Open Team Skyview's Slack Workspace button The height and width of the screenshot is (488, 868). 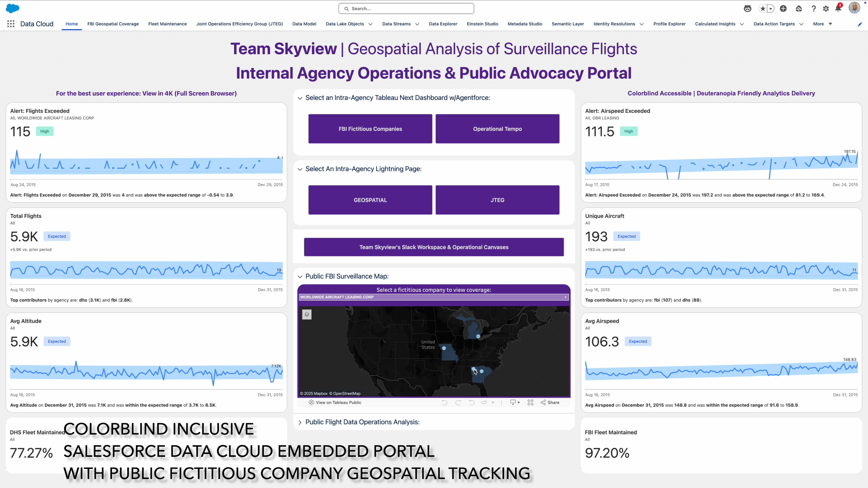(x=434, y=247)
